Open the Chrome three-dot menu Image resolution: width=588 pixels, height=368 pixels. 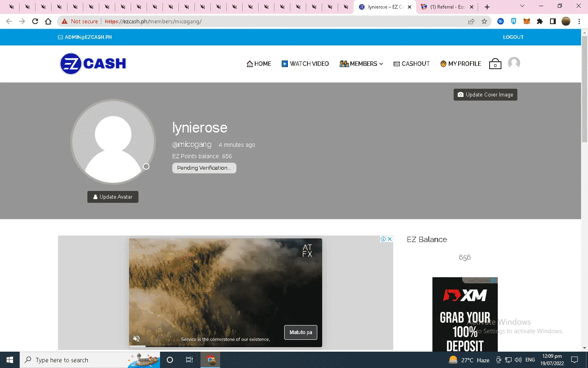[x=579, y=21]
